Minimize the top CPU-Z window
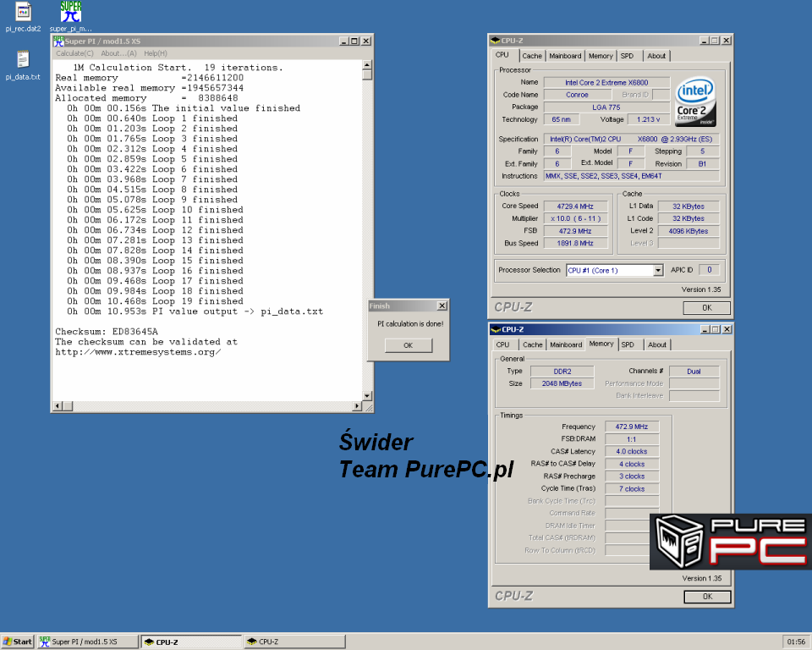The height and width of the screenshot is (650, 812). pyautogui.click(x=705, y=41)
